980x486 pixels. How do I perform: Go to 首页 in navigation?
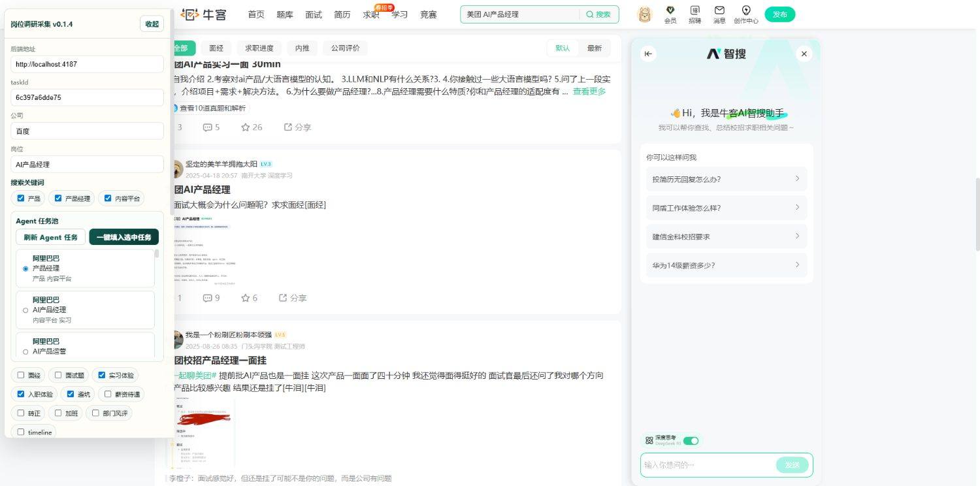point(256,14)
